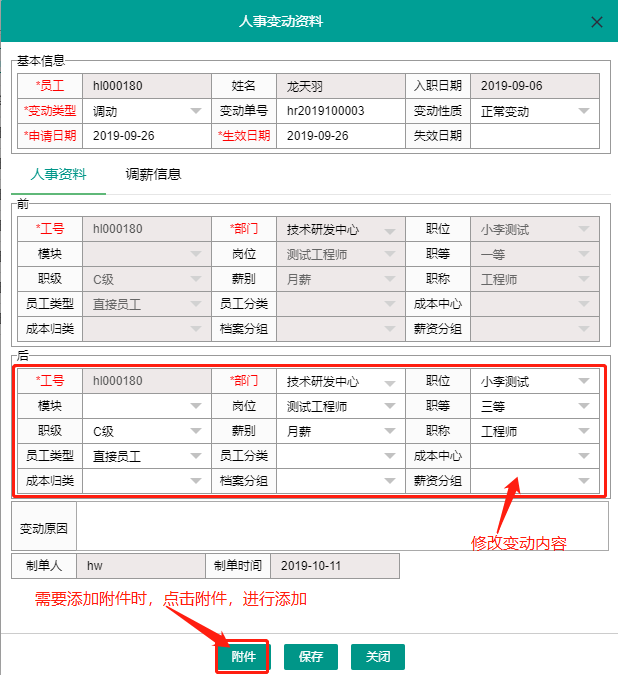Expand the 职等 dropdown showing 三等

click(584, 406)
